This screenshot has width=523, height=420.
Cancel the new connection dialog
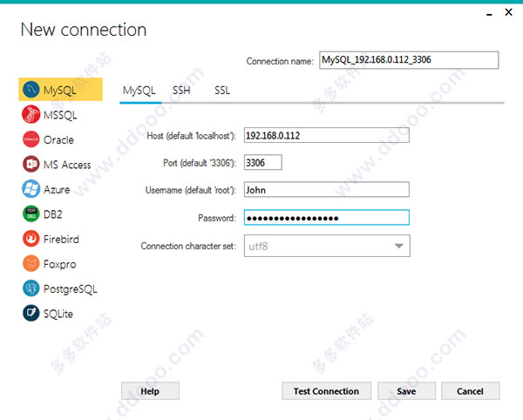click(x=470, y=391)
